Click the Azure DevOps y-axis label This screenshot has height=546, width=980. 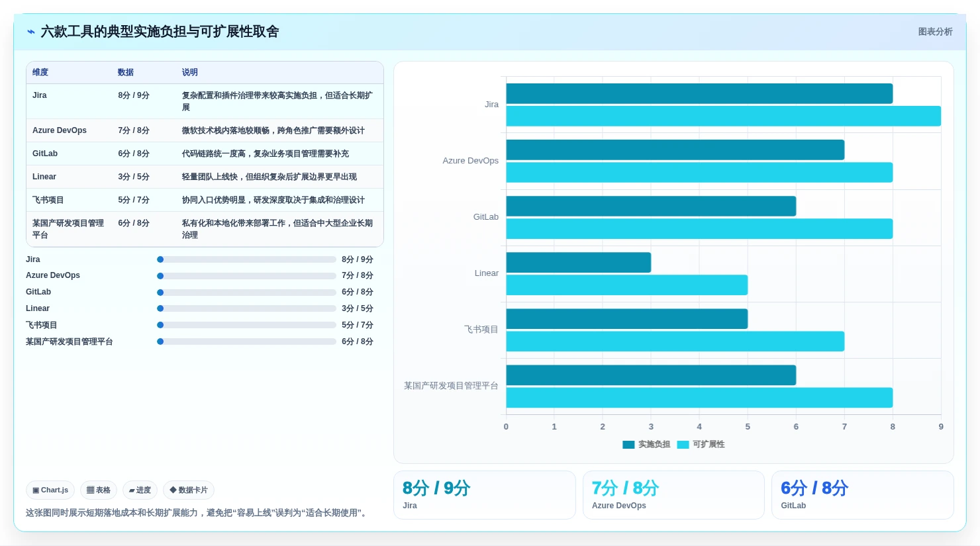(471, 161)
